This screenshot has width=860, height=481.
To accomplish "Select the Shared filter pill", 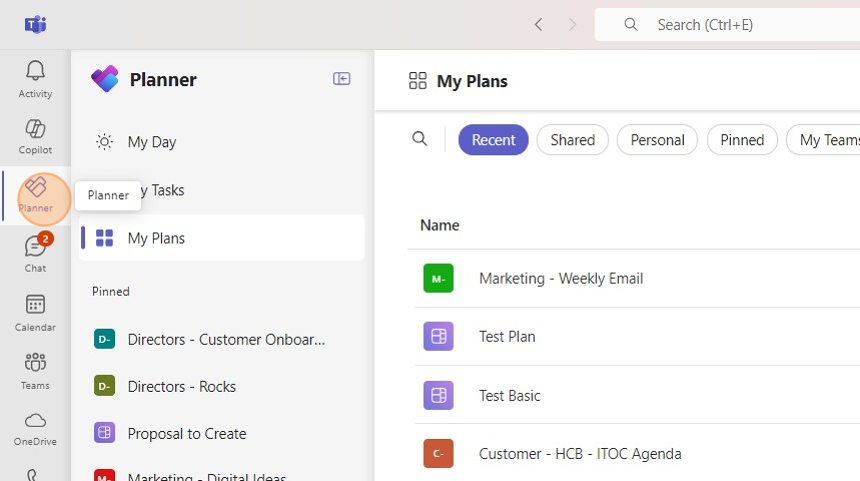I will point(572,140).
